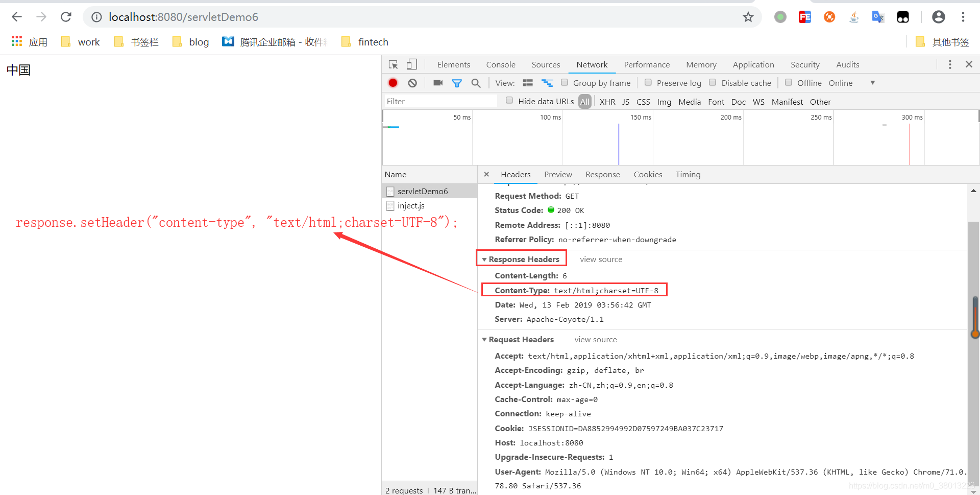This screenshot has width=980, height=495.
Task: Open the Google Translate extension
Action: pyautogui.click(x=878, y=17)
